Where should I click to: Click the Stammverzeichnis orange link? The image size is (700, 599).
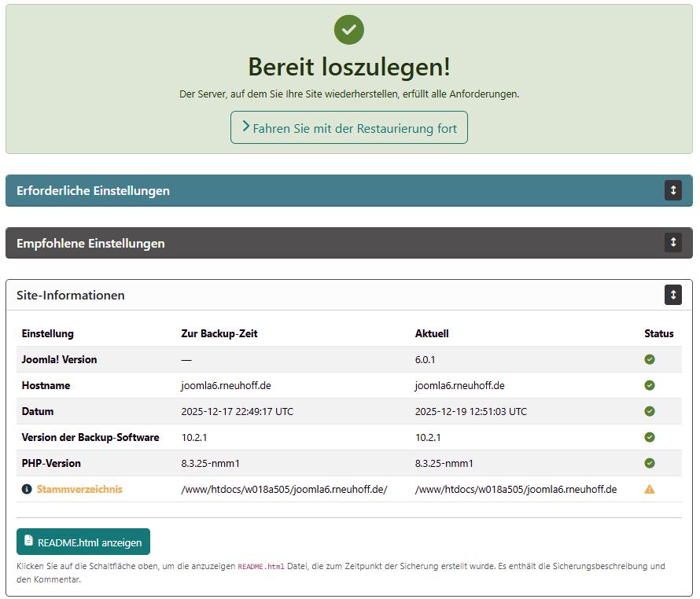[79, 489]
